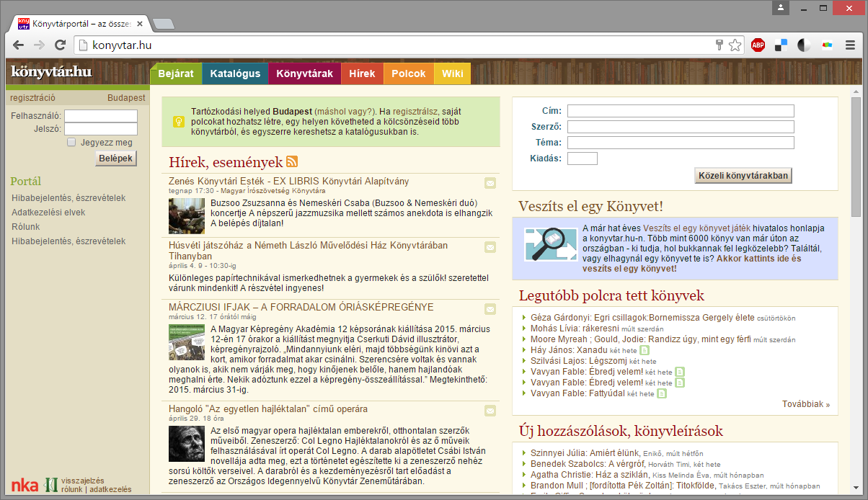Open the Chrome user profile icon
This screenshot has height=500, width=868.
pyautogui.click(x=781, y=7)
